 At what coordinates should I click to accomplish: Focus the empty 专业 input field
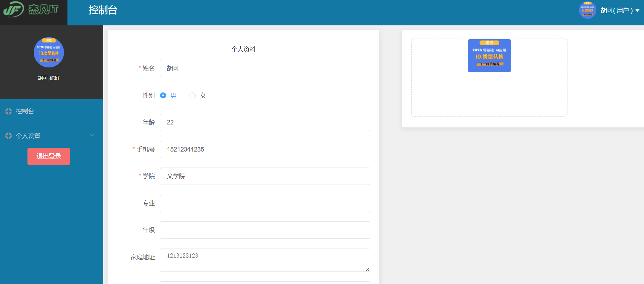coord(265,203)
